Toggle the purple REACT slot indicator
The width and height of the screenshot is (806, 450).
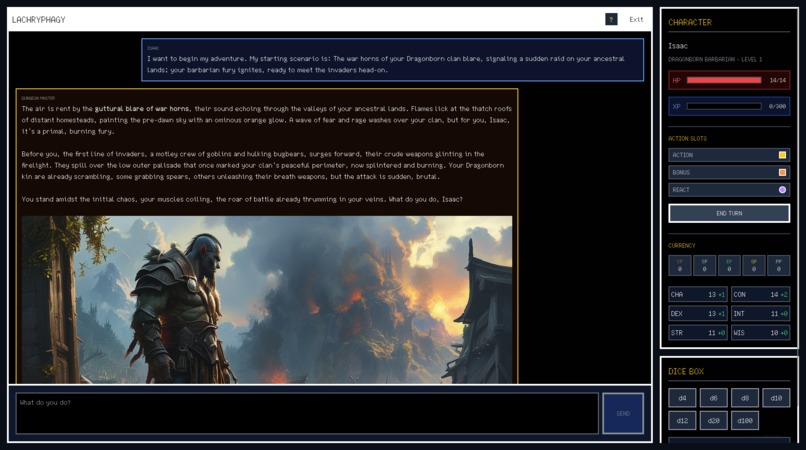(x=782, y=190)
